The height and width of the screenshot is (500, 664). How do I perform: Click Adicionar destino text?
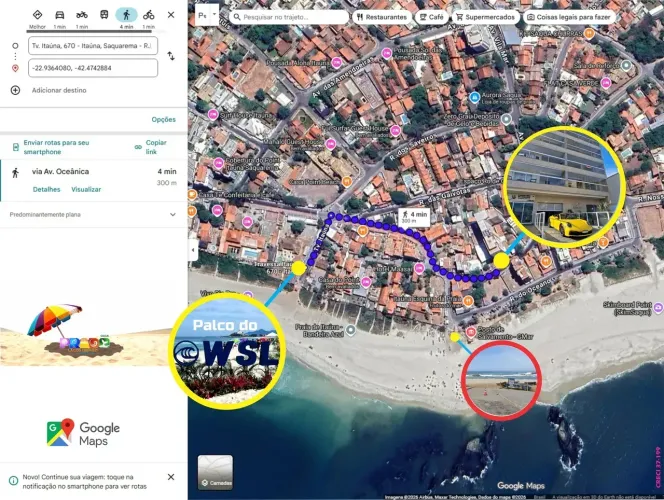click(x=59, y=90)
